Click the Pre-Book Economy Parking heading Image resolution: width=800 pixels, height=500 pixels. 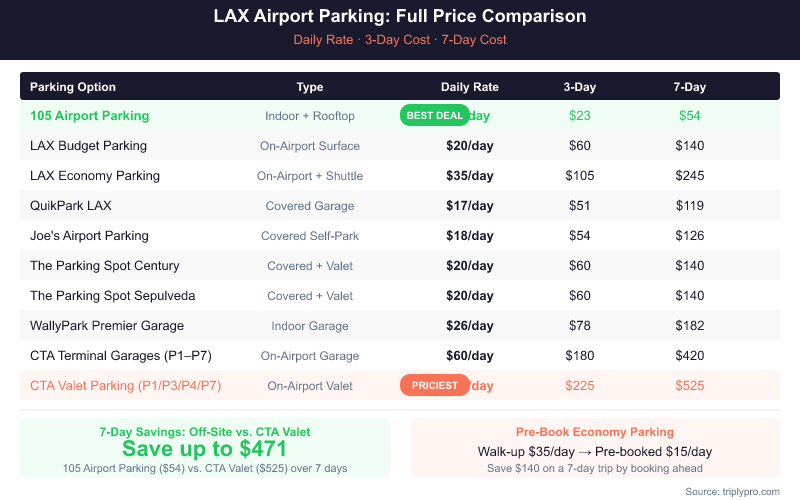(595, 432)
